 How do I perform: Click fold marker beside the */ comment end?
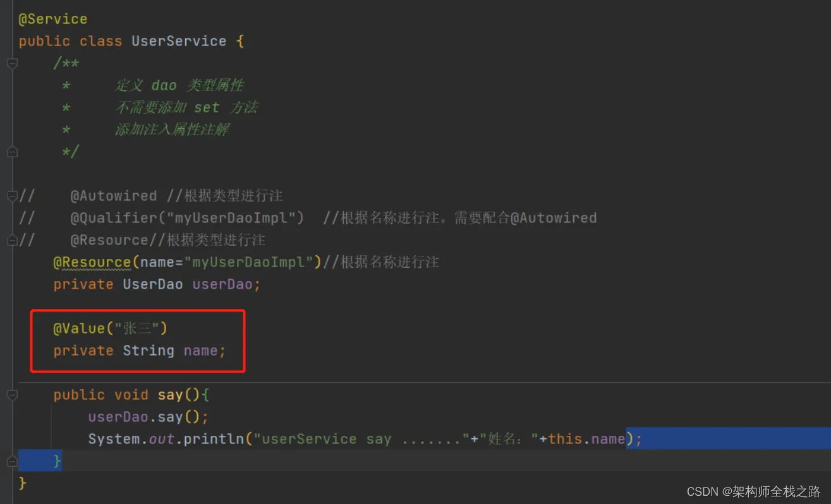click(12, 152)
